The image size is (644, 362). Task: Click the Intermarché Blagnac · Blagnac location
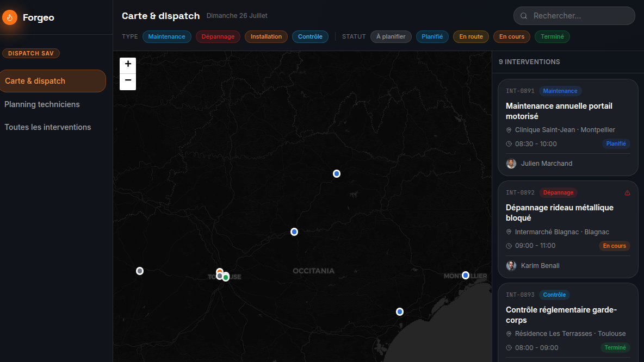(562, 232)
